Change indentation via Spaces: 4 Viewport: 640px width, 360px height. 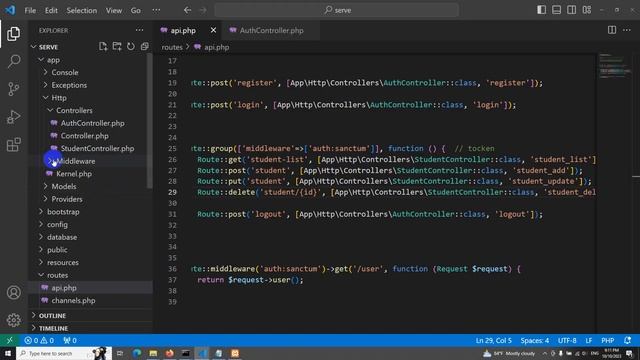pyautogui.click(x=534, y=340)
